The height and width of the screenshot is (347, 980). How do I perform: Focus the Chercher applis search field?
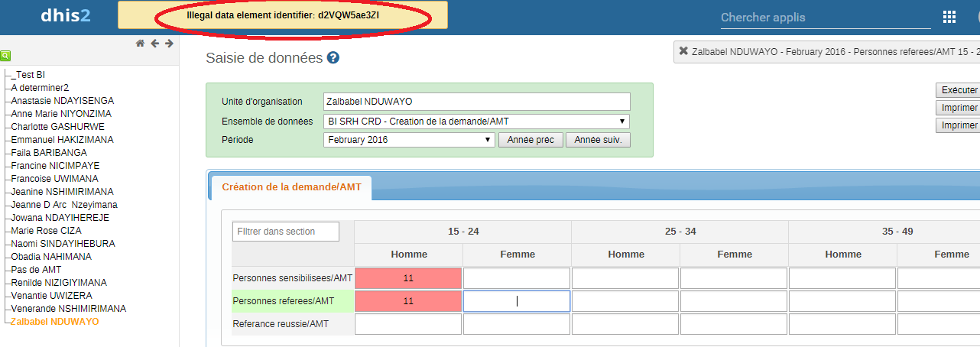pyautogui.click(x=826, y=18)
